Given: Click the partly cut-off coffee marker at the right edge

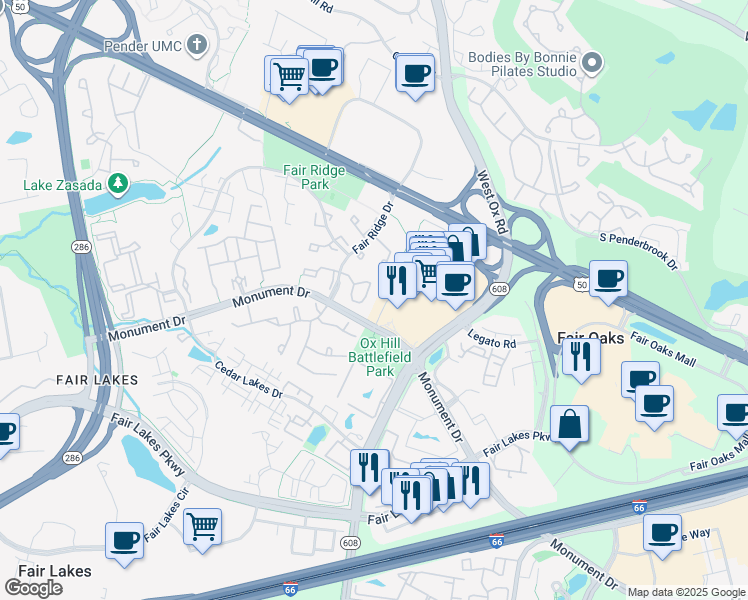Looking at the screenshot, I should pyautogui.click(x=734, y=415).
